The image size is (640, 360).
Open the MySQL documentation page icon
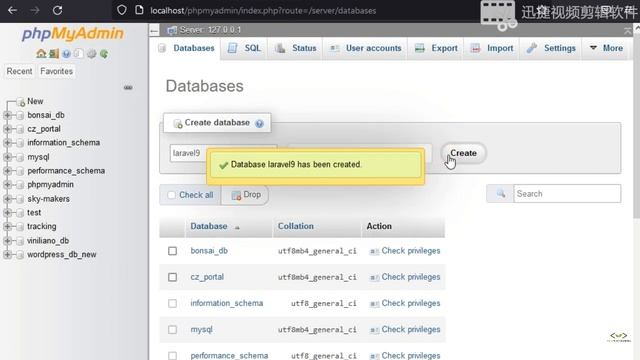79,54
